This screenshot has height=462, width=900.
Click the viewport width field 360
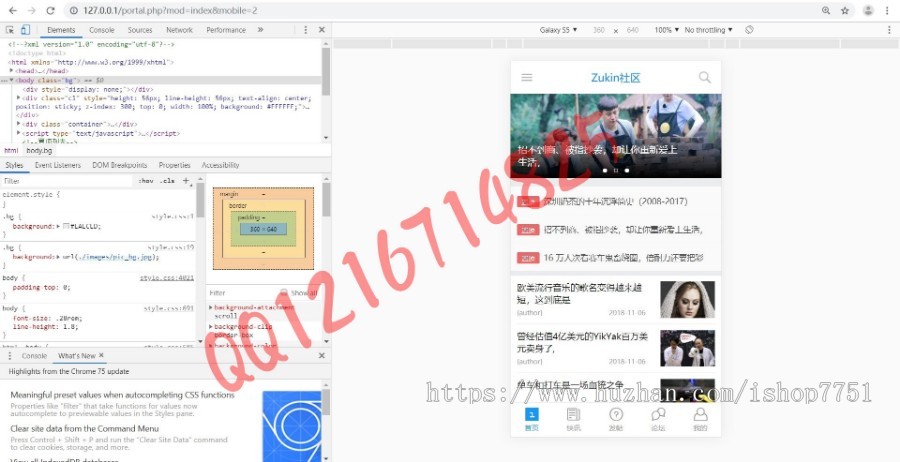click(x=599, y=30)
